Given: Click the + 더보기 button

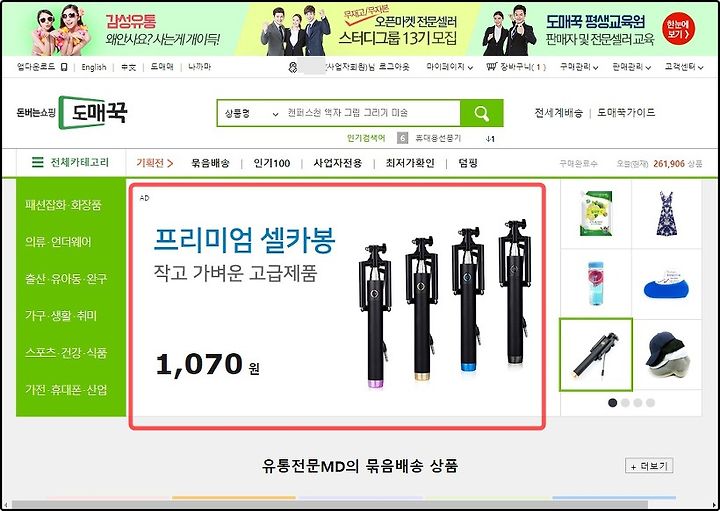Looking at the screenshot, I should (x=649, y=466).
